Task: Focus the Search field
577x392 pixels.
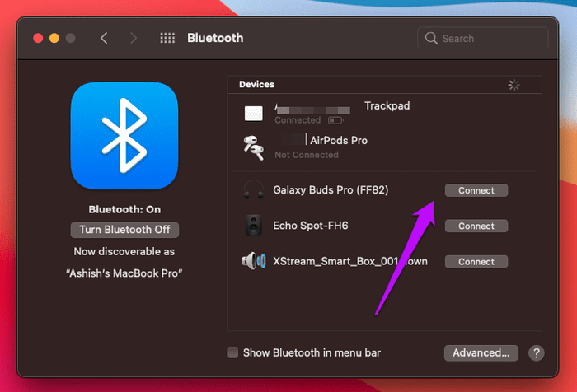Action: (483, 38)
